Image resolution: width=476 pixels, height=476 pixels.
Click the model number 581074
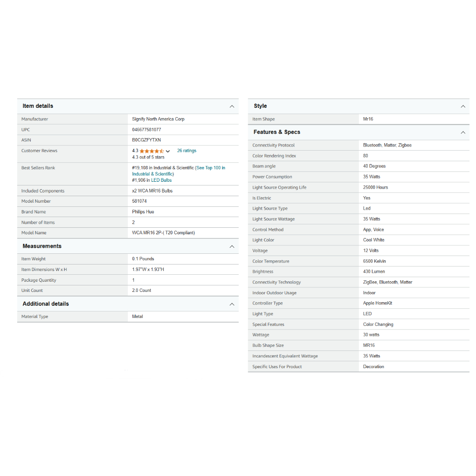[139, 201]
